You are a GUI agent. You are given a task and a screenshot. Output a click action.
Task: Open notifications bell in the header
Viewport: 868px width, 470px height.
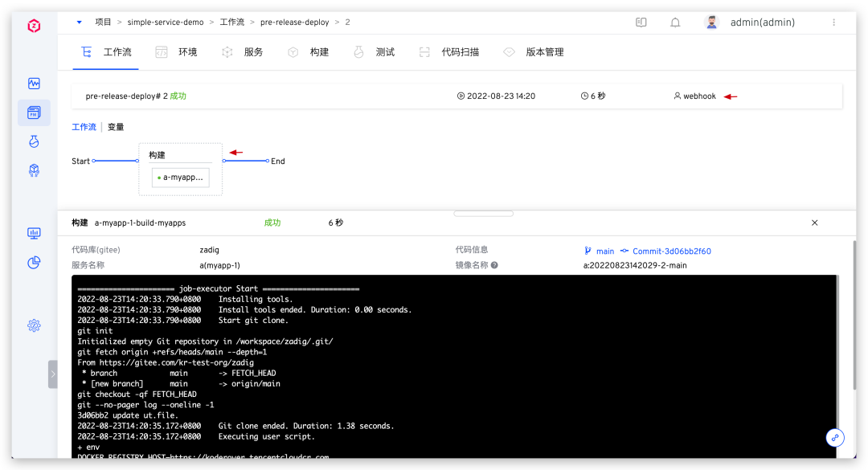675,22
